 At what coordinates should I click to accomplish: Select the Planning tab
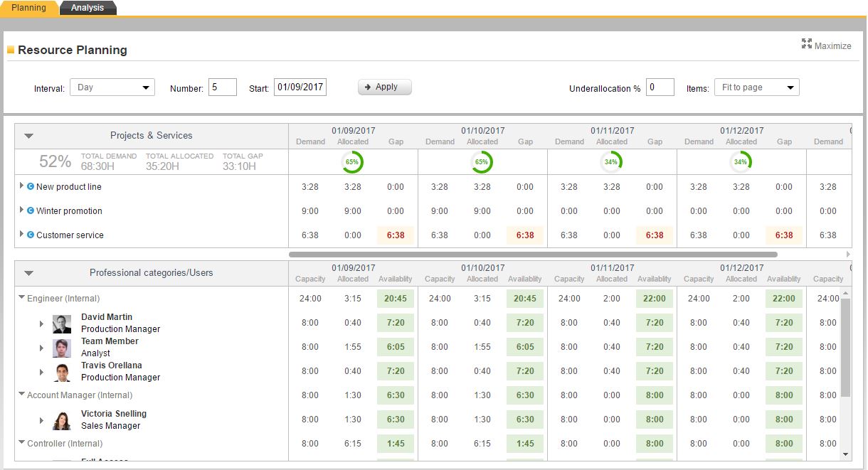pos(30,8)
